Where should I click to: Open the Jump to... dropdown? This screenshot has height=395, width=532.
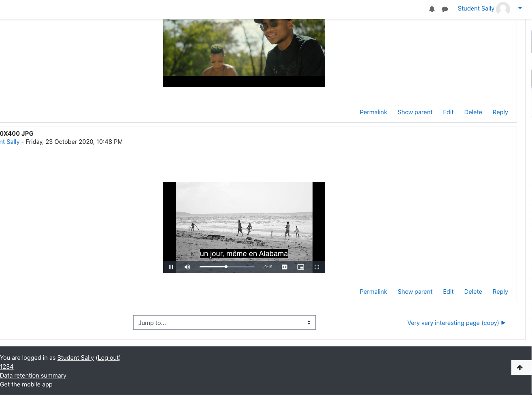pos(224,322)
